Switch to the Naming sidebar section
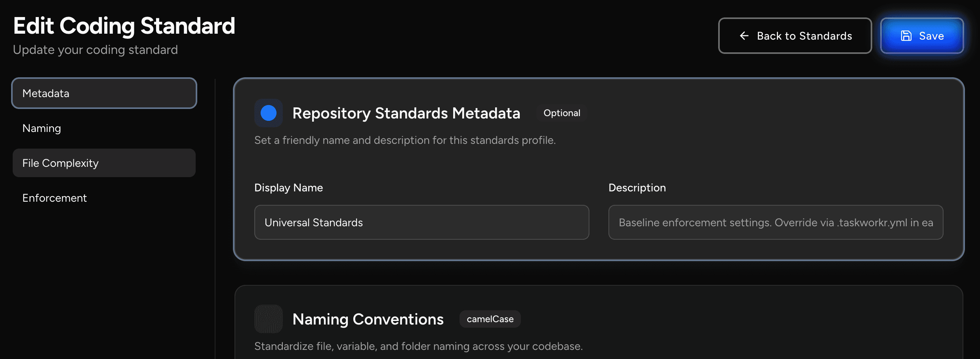 click(x=42, y=128)
